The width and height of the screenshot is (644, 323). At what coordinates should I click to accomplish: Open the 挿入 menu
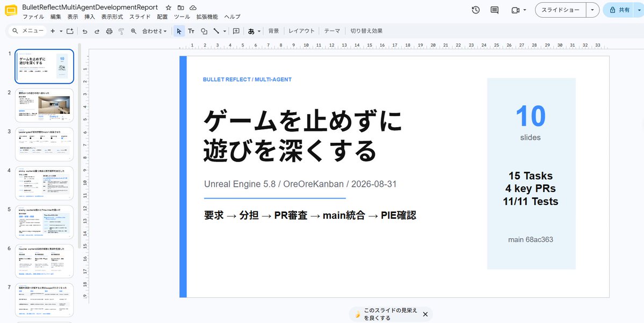(x=90, y=17)
